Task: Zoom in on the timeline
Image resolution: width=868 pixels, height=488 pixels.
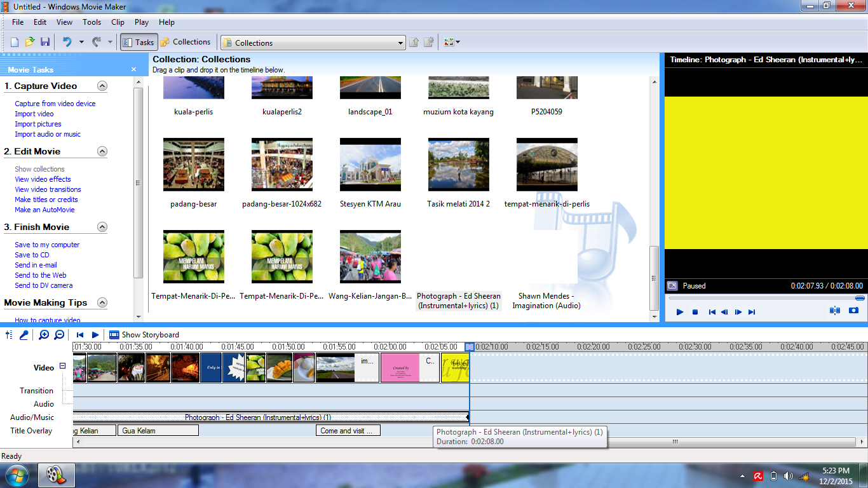Action: (44, 335)
